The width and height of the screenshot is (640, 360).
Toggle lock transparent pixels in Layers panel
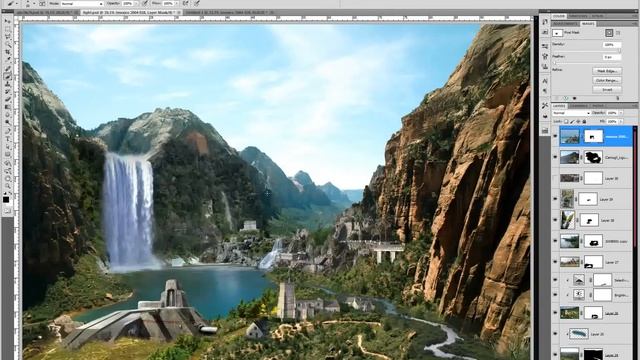pyautogui.click(x=566, y=122)
